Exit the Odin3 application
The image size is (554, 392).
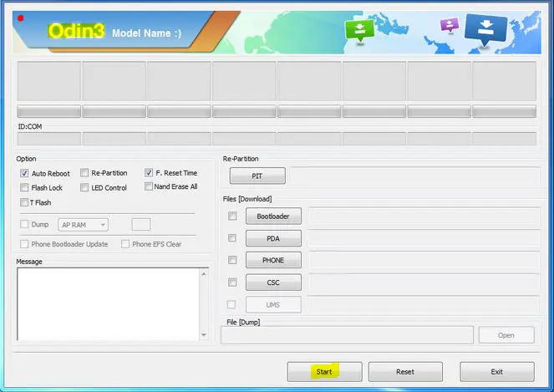[x=497, y=372]
